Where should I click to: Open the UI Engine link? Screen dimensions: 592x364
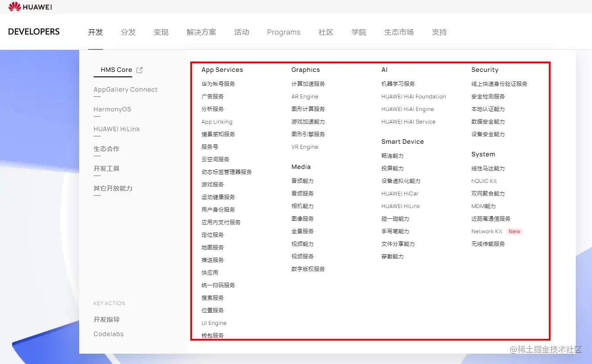214,323
